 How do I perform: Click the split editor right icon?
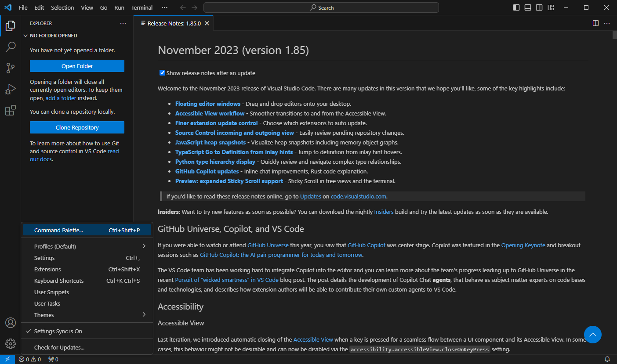[595, 23]
